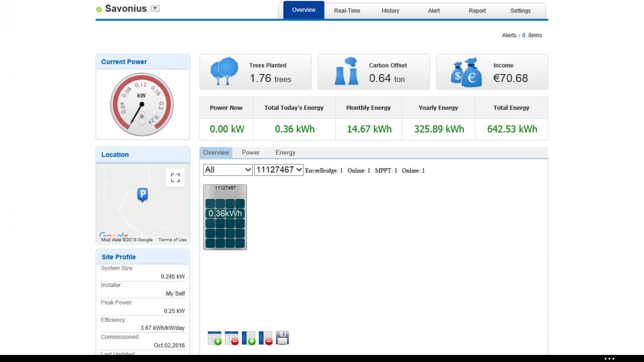
Task: Click the blue P marker on the map
Action: point(142,195)
